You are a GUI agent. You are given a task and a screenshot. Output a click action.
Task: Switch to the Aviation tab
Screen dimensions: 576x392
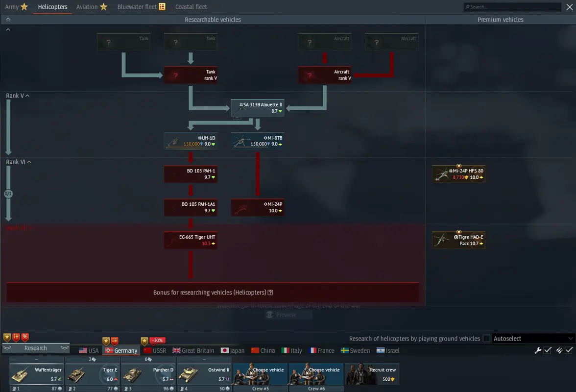coord(92,6)
